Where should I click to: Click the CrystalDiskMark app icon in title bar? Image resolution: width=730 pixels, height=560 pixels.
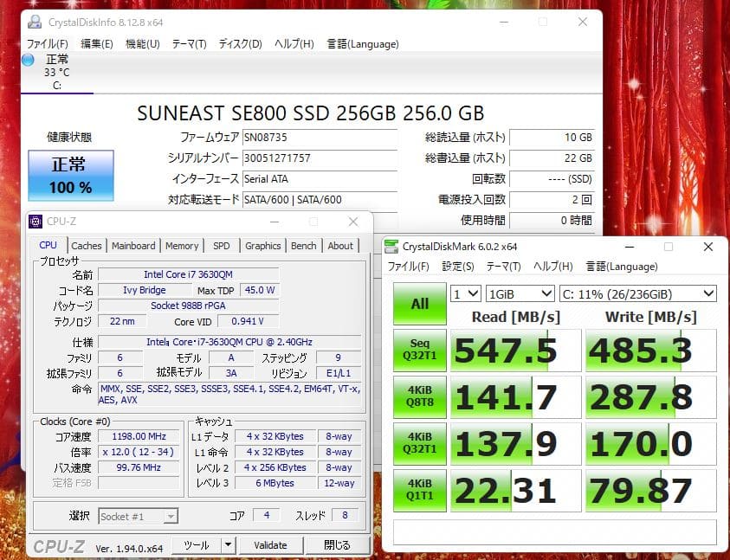(x=391, y=247)
